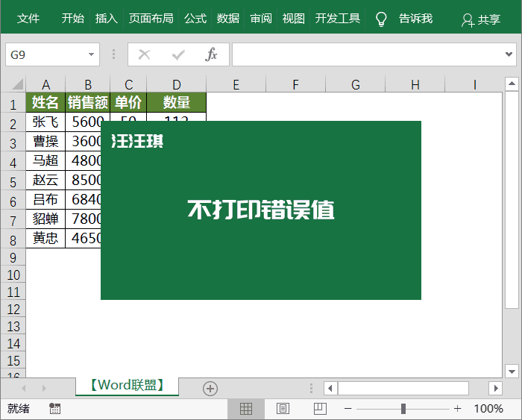Click the 销售额 header cell

88,102
